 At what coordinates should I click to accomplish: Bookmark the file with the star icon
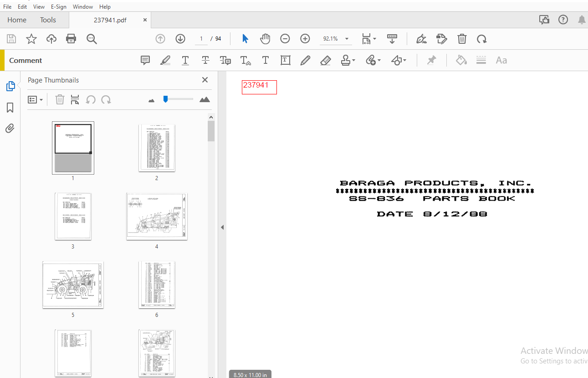pos(31,39)
